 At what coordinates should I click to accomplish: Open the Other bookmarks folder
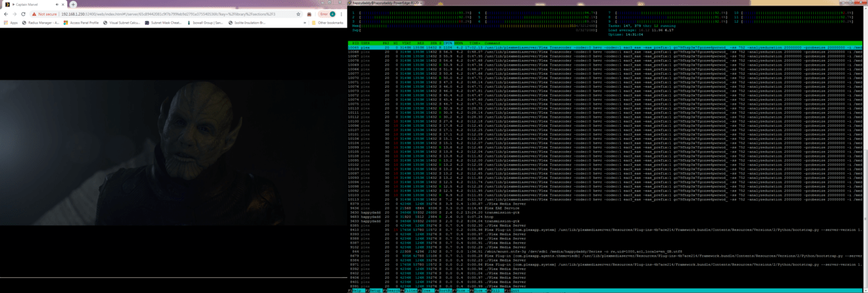(327, 23)
